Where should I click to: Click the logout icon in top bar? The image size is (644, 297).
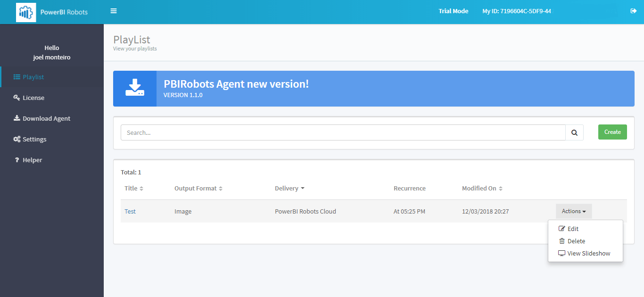(x=633, y=11)
